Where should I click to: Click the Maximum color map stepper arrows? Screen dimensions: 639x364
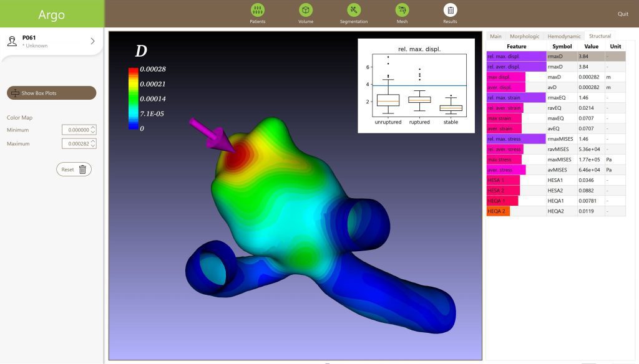[x=93, y=144]
